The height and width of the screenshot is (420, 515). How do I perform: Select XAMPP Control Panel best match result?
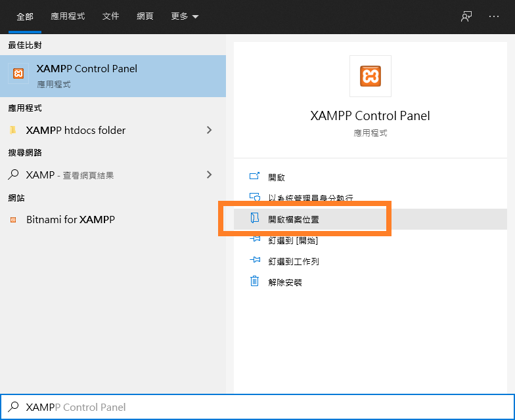pos(113,76)
